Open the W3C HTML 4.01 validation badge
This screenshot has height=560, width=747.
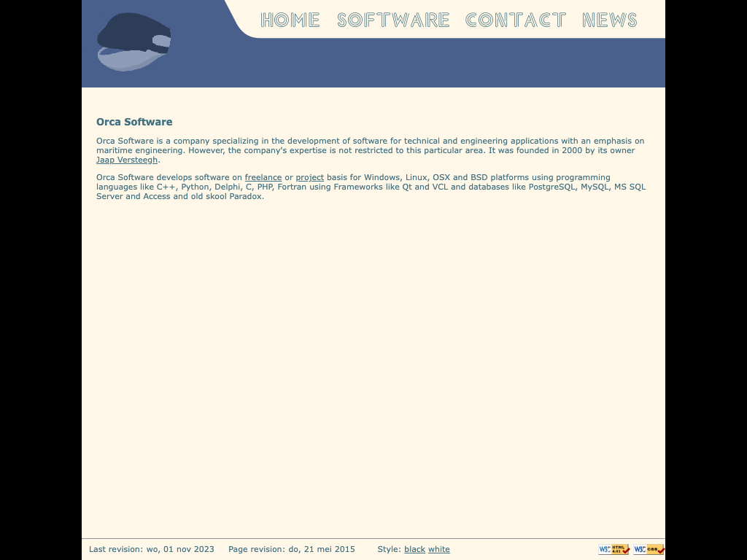(614, 549)
